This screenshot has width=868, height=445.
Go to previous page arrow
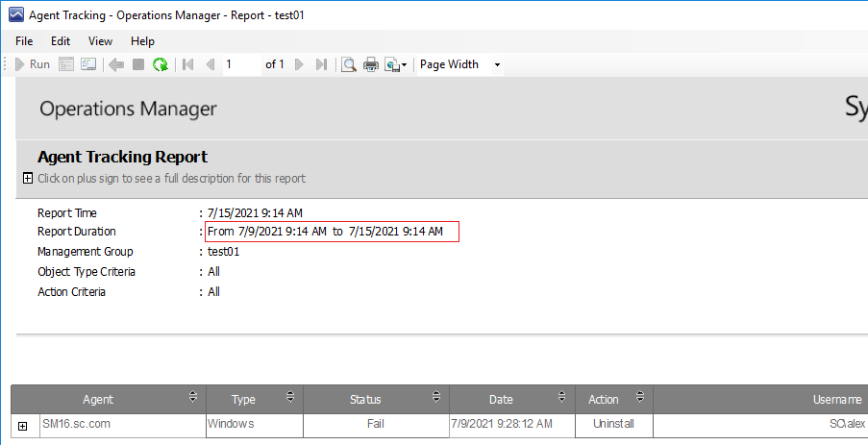pyautogui.click(x=211, y=64)
